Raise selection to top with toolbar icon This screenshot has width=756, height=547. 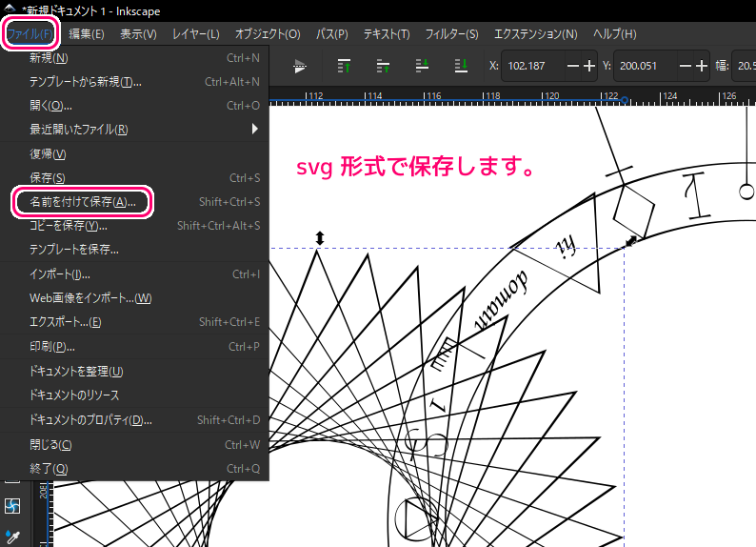[x=345, y=66]
